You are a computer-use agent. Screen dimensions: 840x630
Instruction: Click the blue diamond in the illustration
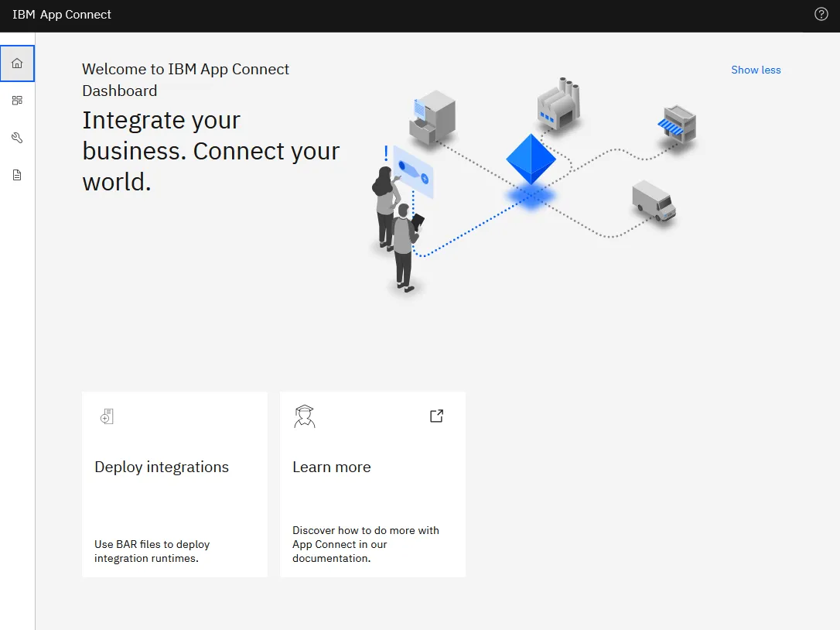(x=531, y=159)
